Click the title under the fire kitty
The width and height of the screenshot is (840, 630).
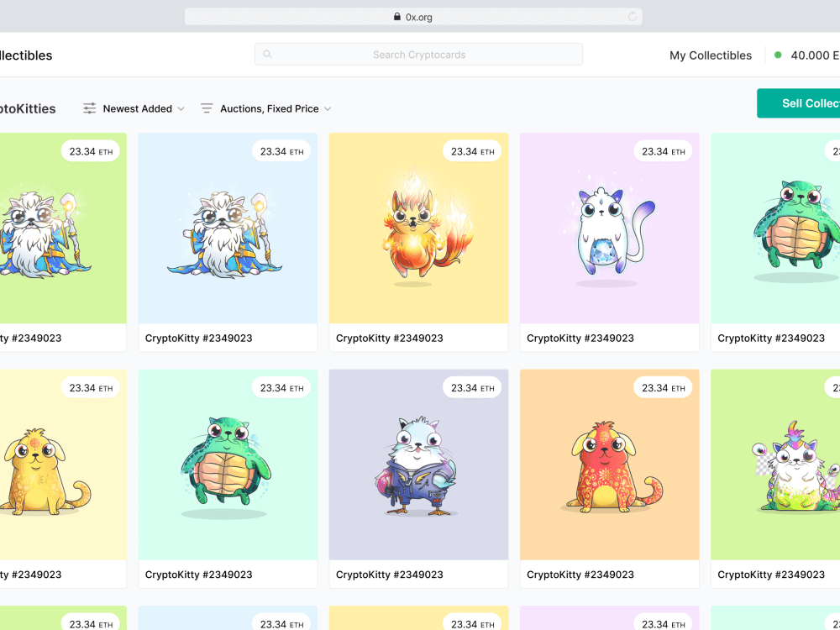[390, 338]
